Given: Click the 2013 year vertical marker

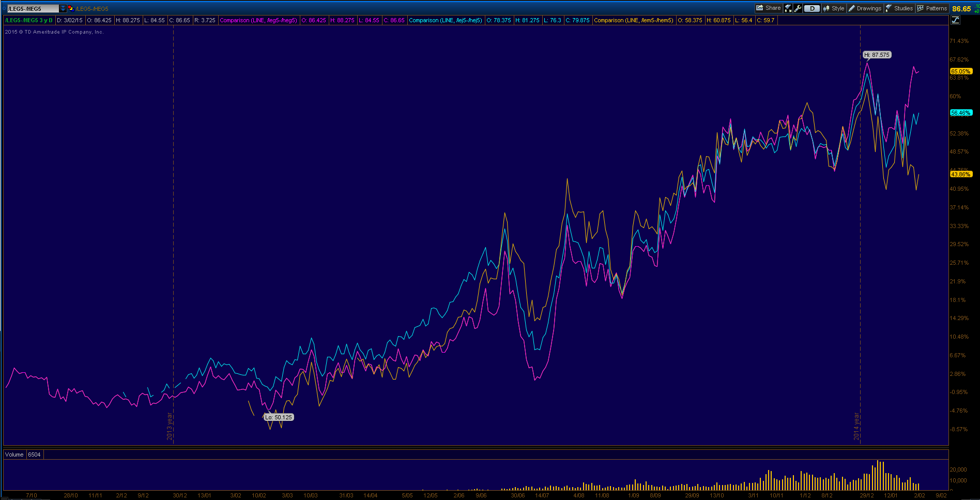Looking at the screenshot, I should [x=170, y=427].
